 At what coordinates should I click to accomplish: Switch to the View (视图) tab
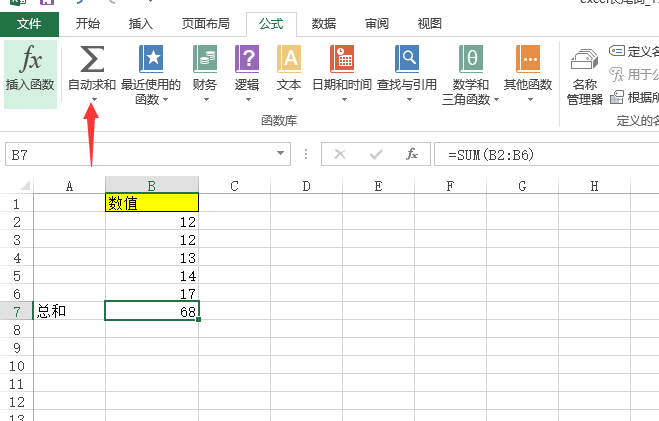point(430,24)
